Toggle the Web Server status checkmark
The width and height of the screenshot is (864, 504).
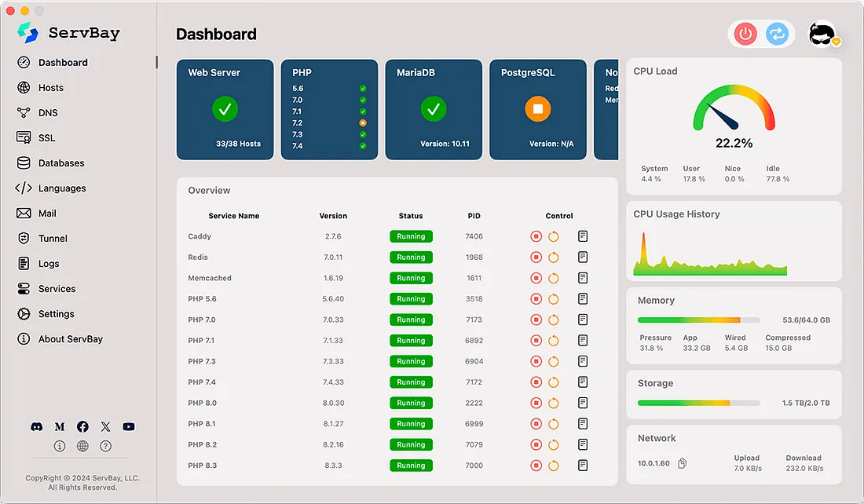(x=225, y=108)
